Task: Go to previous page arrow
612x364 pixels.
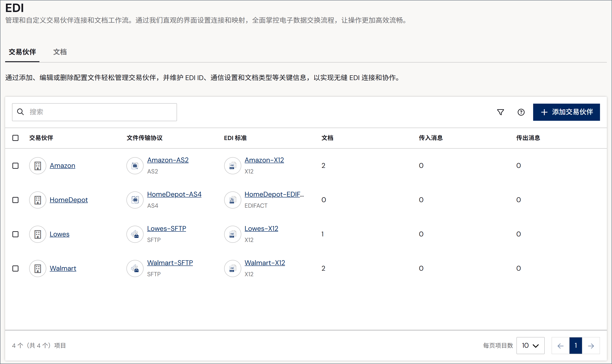Action: 560,346
